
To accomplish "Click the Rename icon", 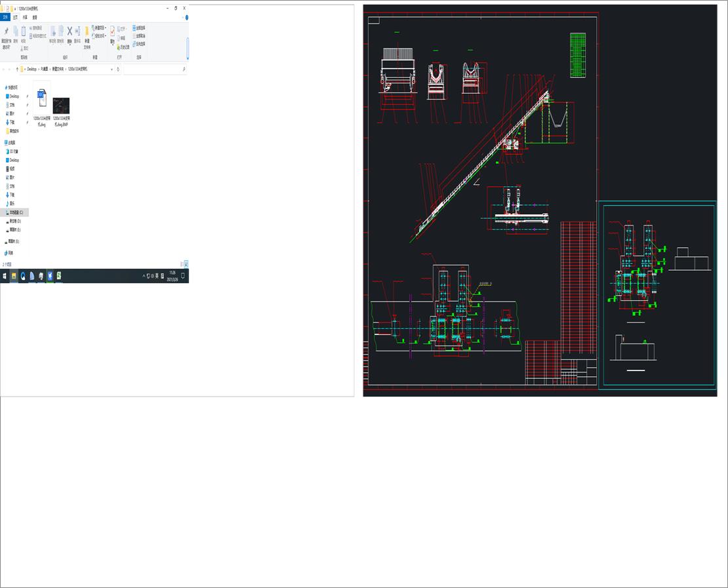I will pos(77,31).
